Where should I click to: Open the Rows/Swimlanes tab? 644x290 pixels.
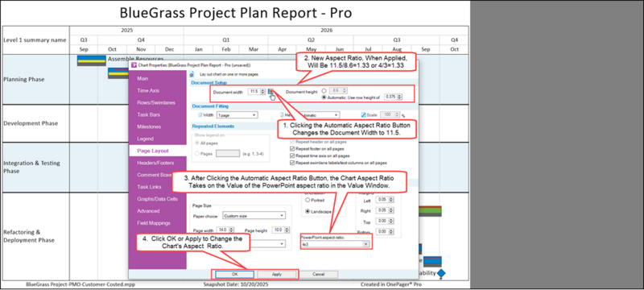coord(157,102)
